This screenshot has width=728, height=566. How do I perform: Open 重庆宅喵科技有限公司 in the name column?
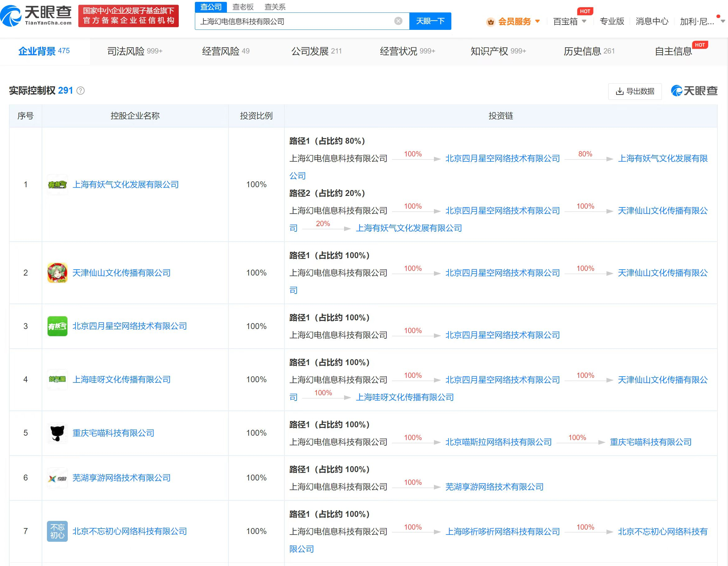tap(113, 433)
